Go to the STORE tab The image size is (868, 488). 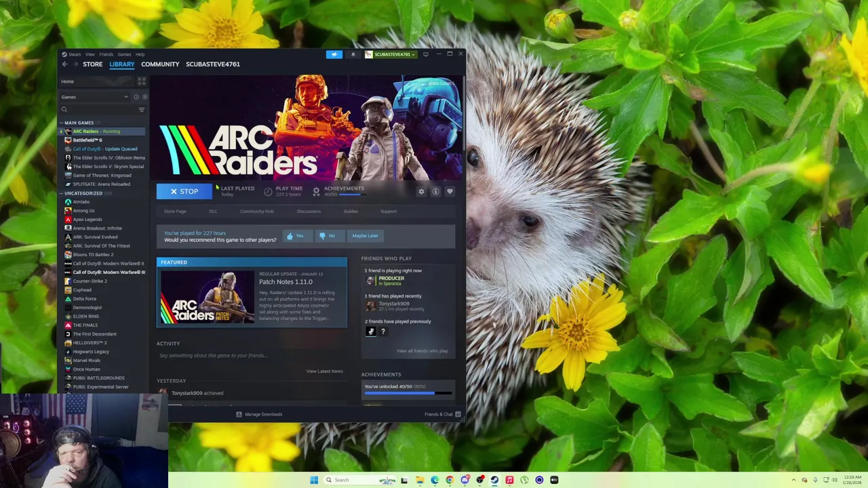[92, 64]
